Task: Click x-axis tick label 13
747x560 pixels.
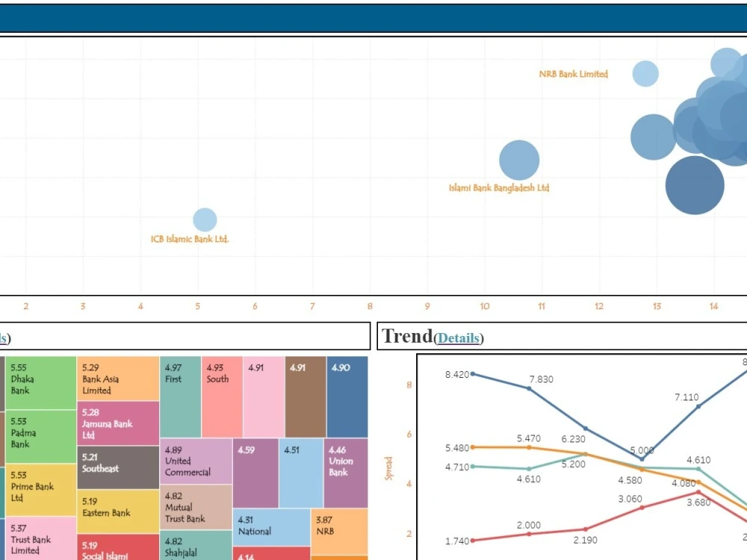Action: tap(657, 306)
